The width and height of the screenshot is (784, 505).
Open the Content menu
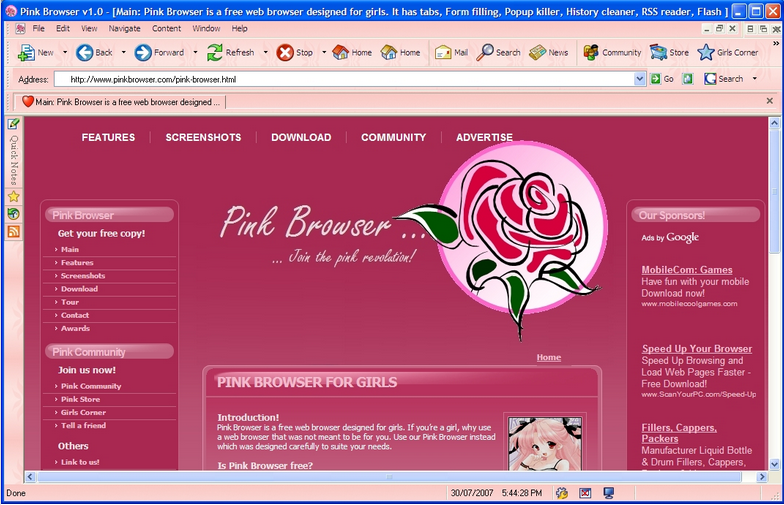tap(166, 28)
